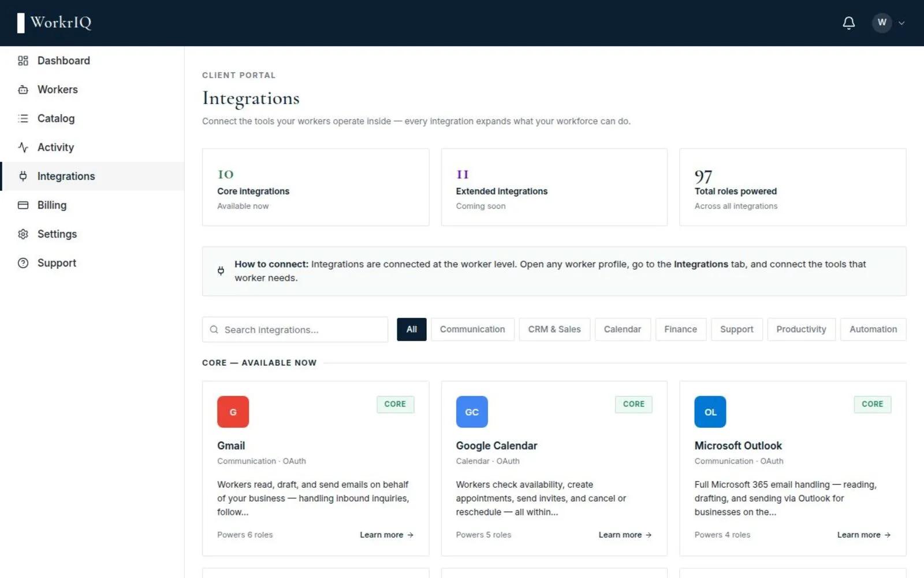Navigate to Activity

coord(92,147)
